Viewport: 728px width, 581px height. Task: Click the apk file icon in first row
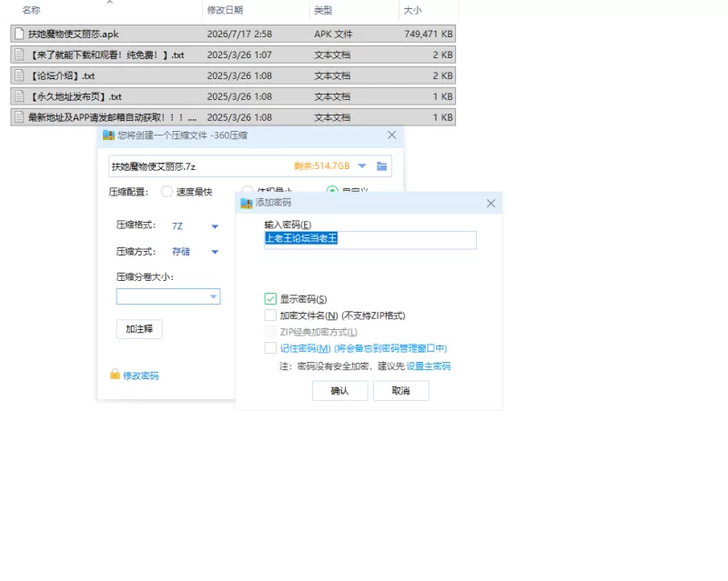point(19,34)
